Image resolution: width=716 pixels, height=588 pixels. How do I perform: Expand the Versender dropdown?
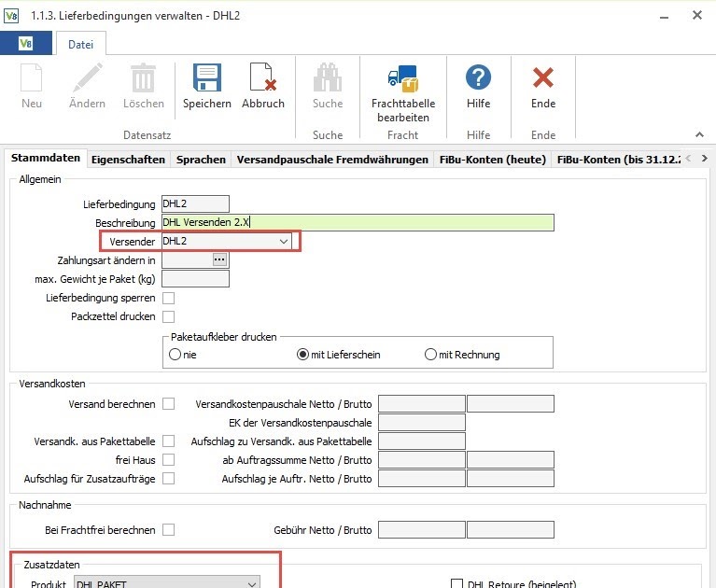point(284,241)
